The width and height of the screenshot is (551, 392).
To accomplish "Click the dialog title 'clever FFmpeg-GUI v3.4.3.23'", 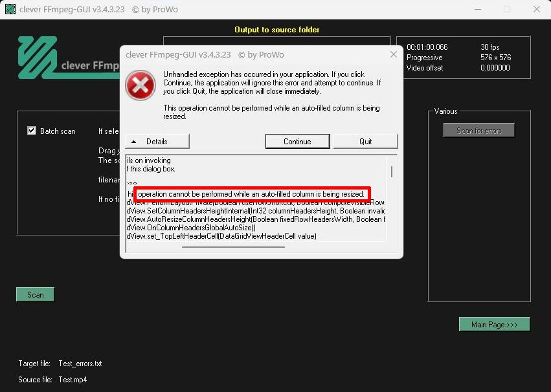I will [178, 55].
